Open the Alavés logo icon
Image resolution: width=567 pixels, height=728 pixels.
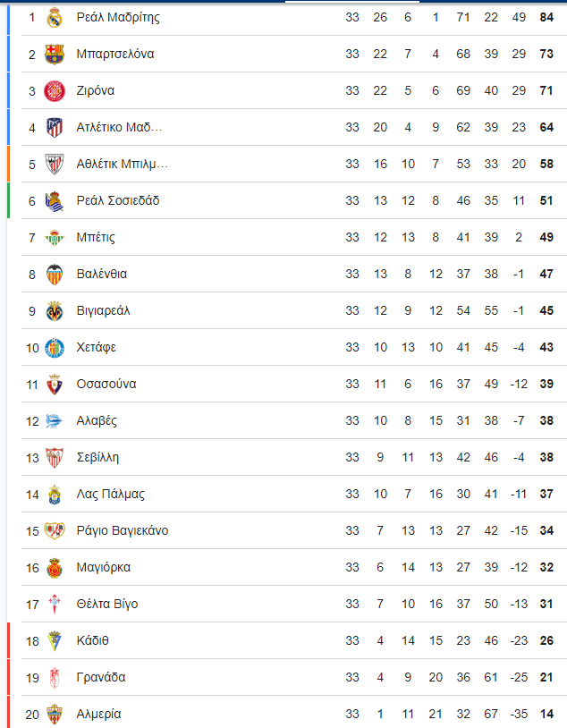[55, 420]
